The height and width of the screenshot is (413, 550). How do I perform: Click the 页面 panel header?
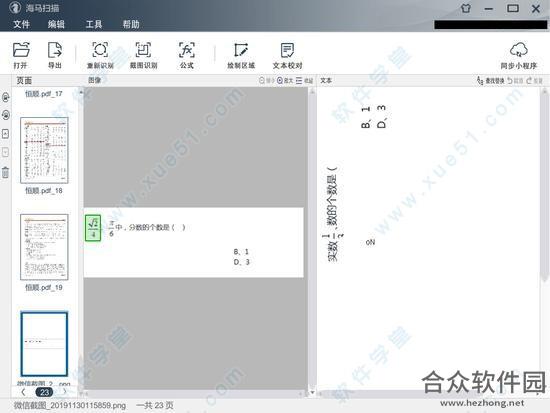(24, 80)
